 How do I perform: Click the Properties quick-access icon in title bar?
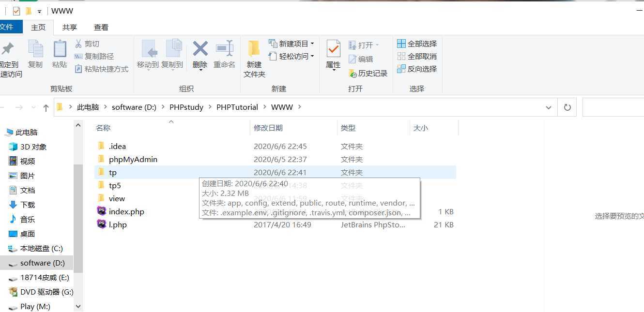[x=16, y=11]
